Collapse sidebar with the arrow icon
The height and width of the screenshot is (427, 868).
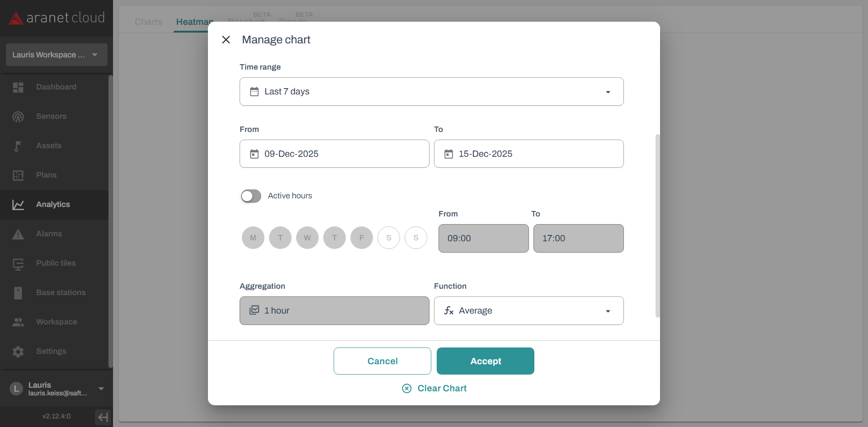103,417
